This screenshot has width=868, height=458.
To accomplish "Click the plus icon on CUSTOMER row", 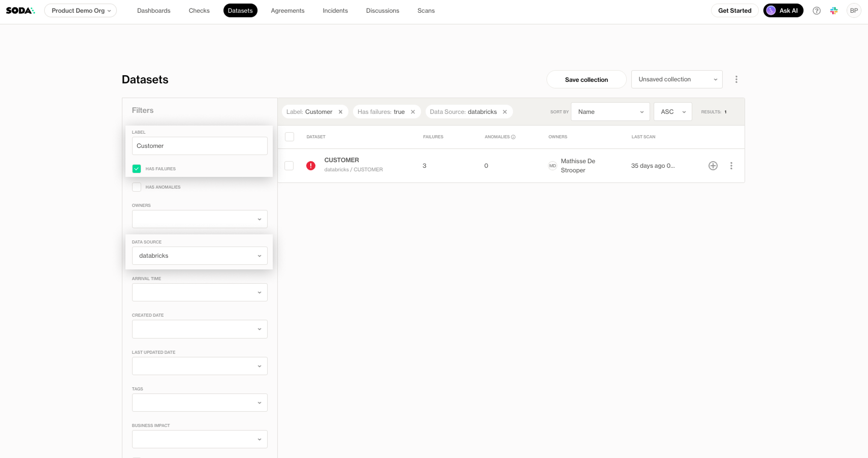I will [713, 166].
